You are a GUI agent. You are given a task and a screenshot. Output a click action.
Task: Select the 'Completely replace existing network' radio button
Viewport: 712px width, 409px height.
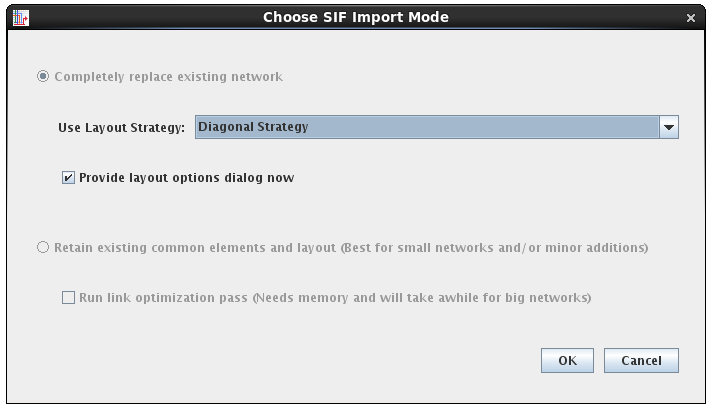[x=43, y=76]
